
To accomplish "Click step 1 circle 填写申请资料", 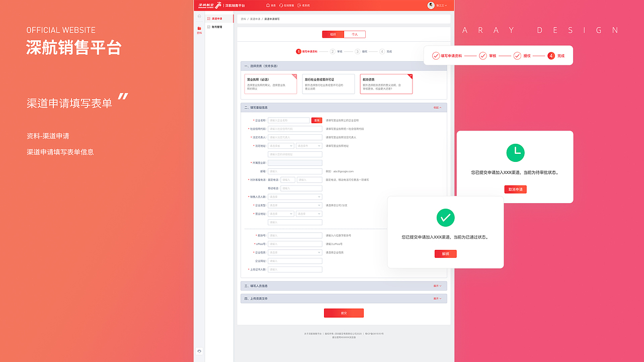I will coord(298,51).
